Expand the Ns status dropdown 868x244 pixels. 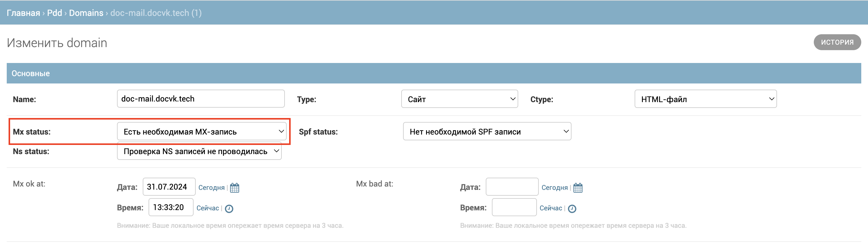[x=199, y=151]
